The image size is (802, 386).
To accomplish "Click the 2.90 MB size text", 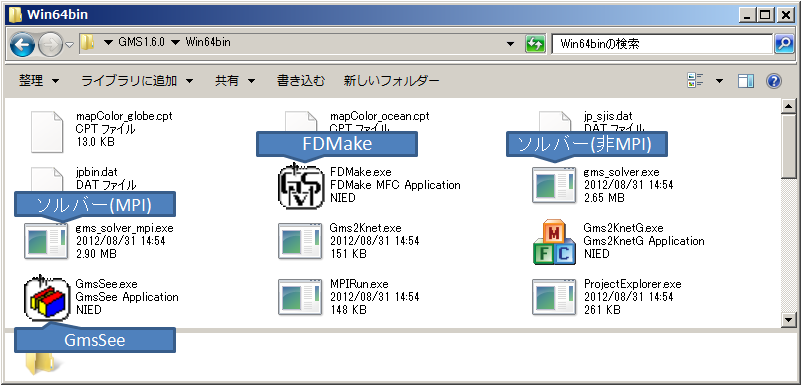I will pos(96,254).
